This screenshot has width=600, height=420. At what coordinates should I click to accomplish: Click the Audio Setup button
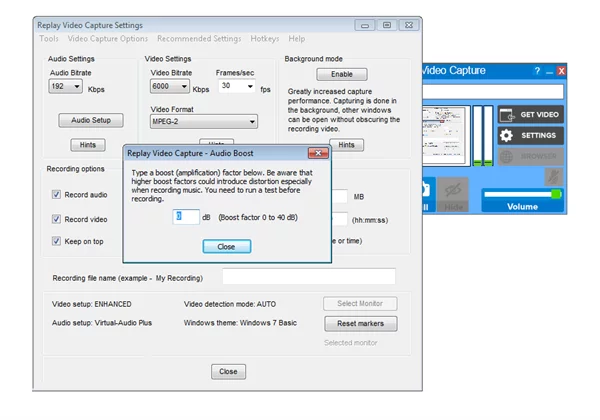(90, 121)
